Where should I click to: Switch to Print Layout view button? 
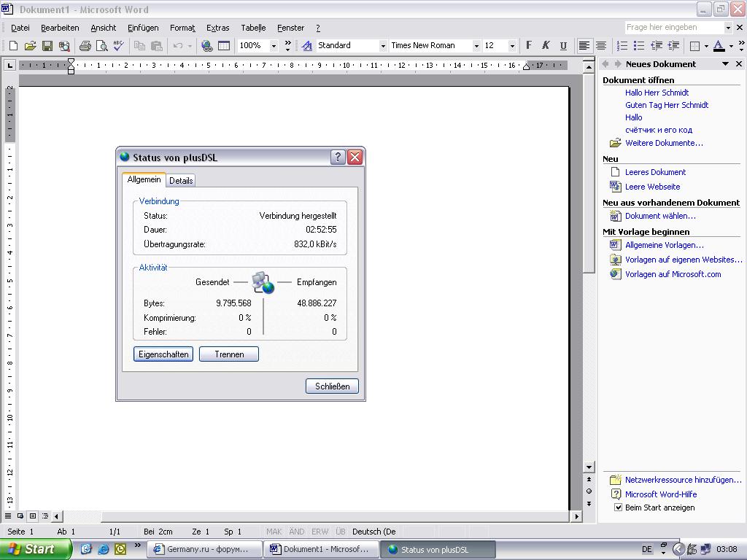(33, 516)
